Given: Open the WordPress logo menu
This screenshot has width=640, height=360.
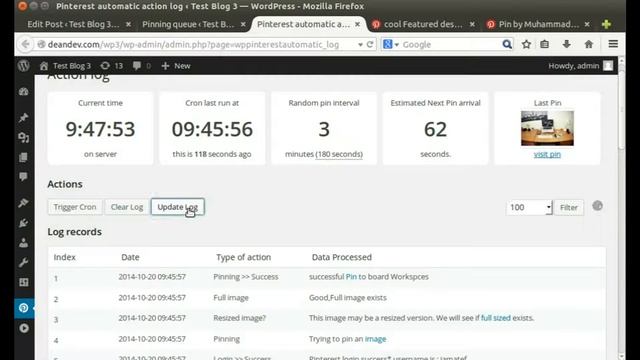Looking at the screenshot, I should (x=24, y=65).
